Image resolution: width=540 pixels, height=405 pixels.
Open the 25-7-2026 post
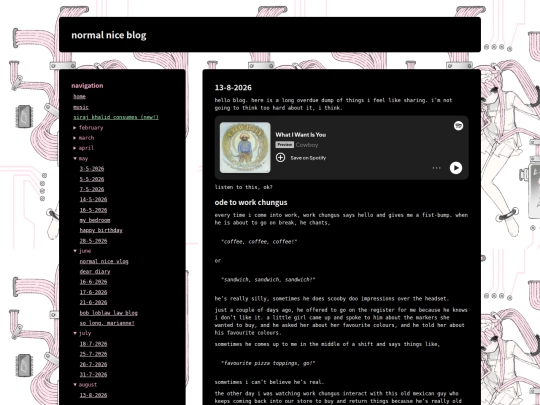[x=93, y=354]
